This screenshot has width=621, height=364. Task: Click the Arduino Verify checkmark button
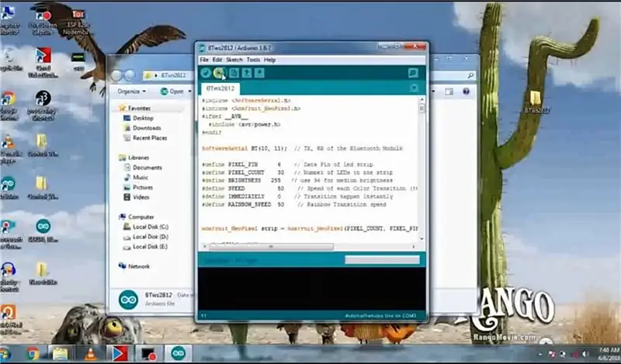[x=206, y=73]
